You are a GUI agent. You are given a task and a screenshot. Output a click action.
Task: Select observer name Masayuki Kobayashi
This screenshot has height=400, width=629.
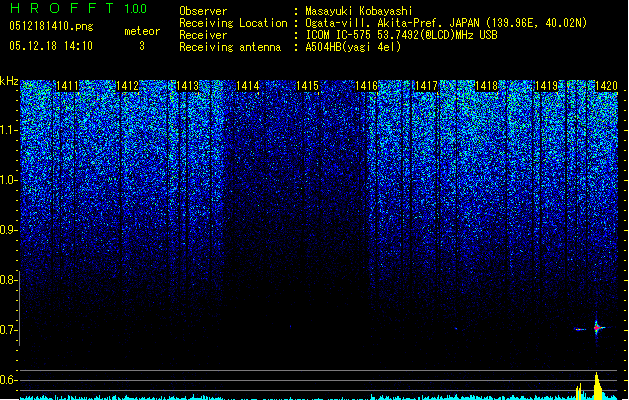click(x=359, y=11)
